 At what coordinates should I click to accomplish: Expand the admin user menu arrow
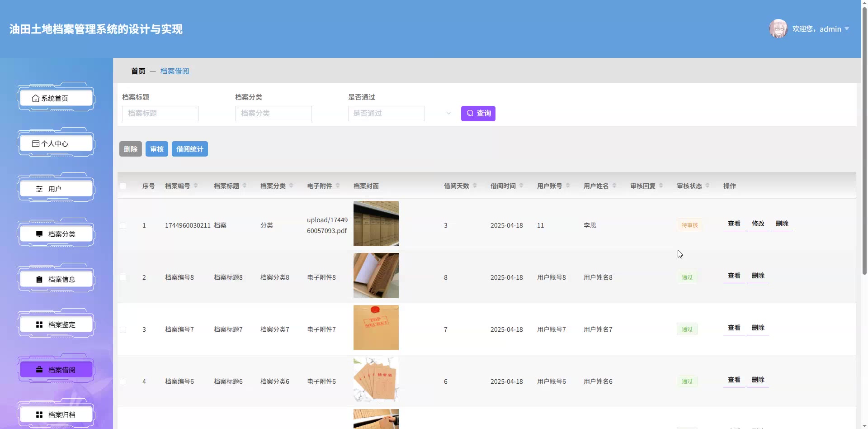click(847, 29)
